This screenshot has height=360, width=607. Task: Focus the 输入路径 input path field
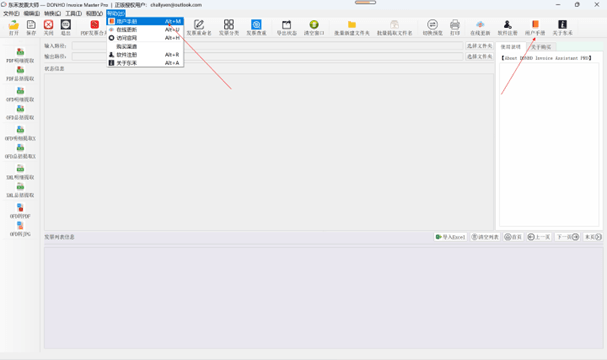[x=267, y=46]
